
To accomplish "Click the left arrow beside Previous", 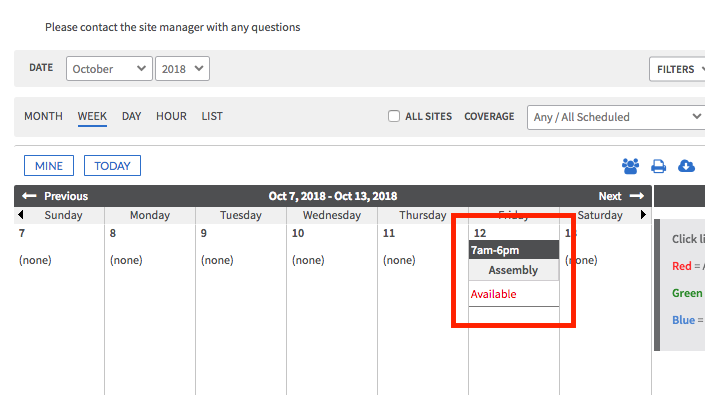I will [29, 196].
